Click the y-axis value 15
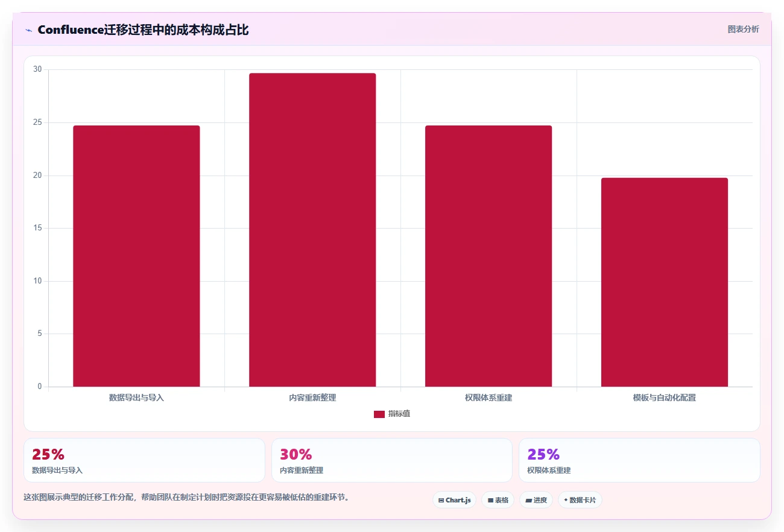 (37, 228)
